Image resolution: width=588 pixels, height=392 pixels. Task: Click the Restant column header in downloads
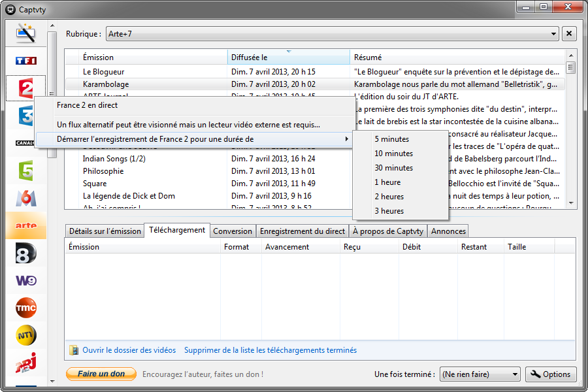pos(480,247)
